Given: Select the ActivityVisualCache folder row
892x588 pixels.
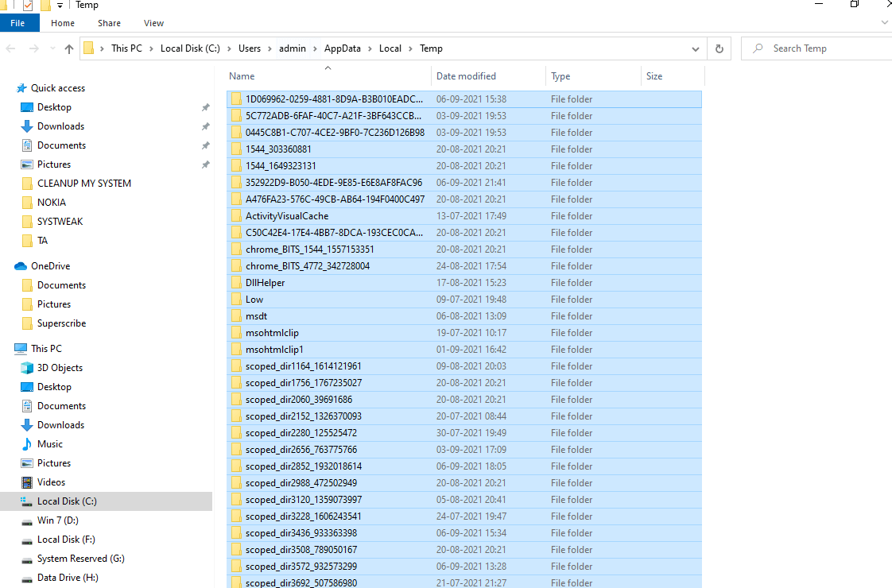Looking at the screenshot, I should [287, 216].
